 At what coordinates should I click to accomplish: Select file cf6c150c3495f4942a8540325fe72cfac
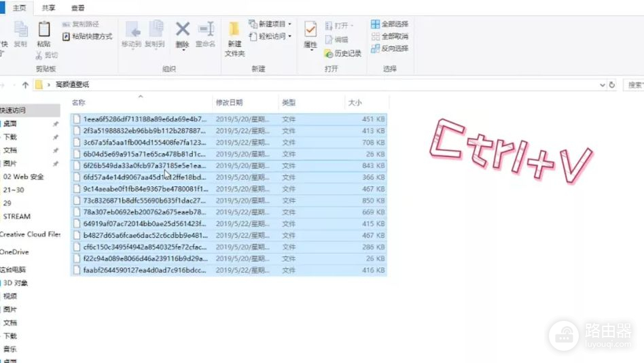coord(229,247)
